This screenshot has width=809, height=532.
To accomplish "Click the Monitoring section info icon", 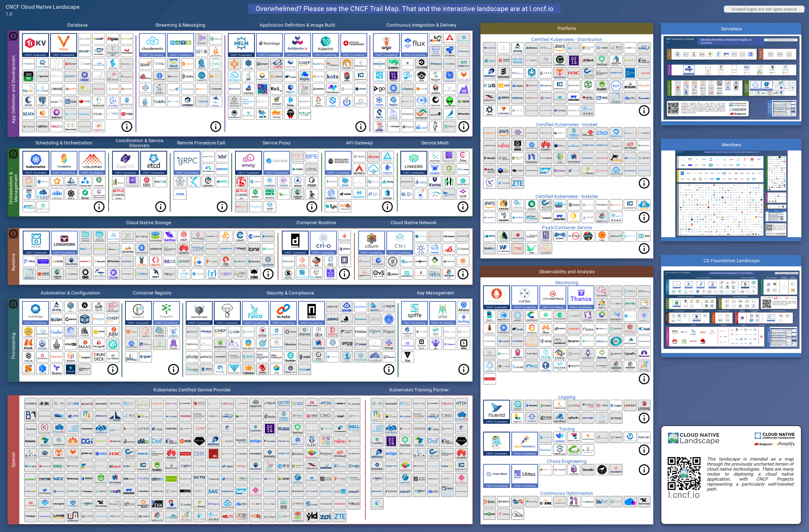I will [644, 379].
